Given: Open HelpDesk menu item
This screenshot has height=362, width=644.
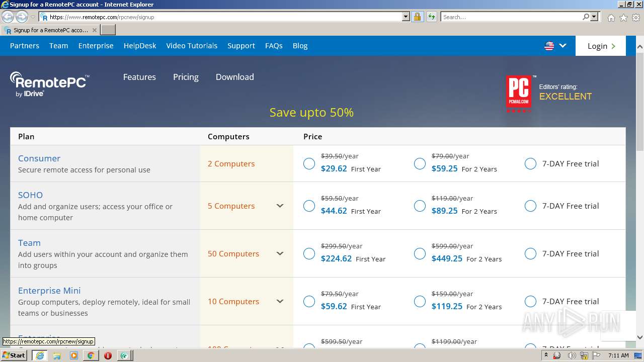Looking at the screenshot, I should [x=140, y=46].
